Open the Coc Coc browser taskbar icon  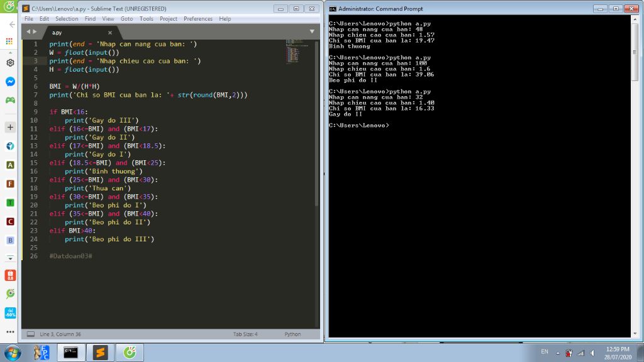click(x=130, y=353)
